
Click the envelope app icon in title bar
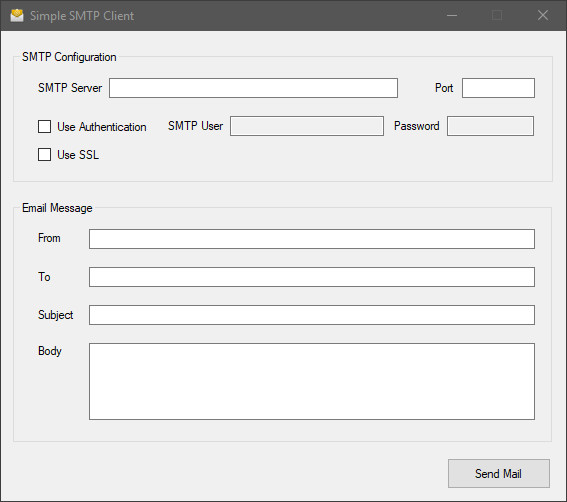coord(17,16)
